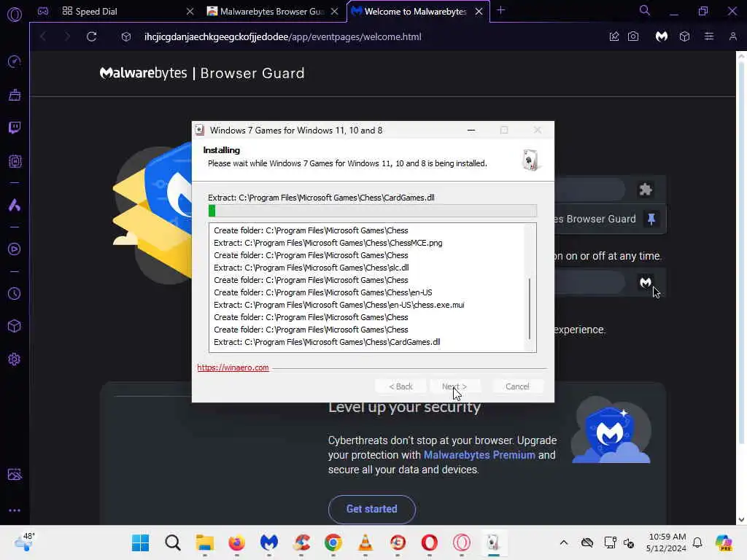Image resolution: width=747 pixels, height=560 pixels.
Task: Open the Player icon in sidebar
Action: (15, 249)
